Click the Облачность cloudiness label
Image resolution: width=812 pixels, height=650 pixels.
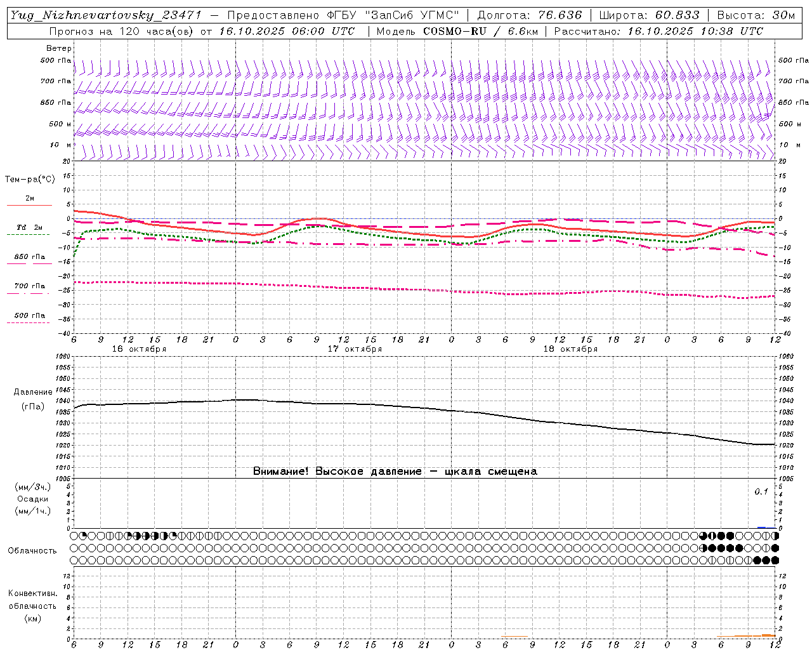coord(32,551)
